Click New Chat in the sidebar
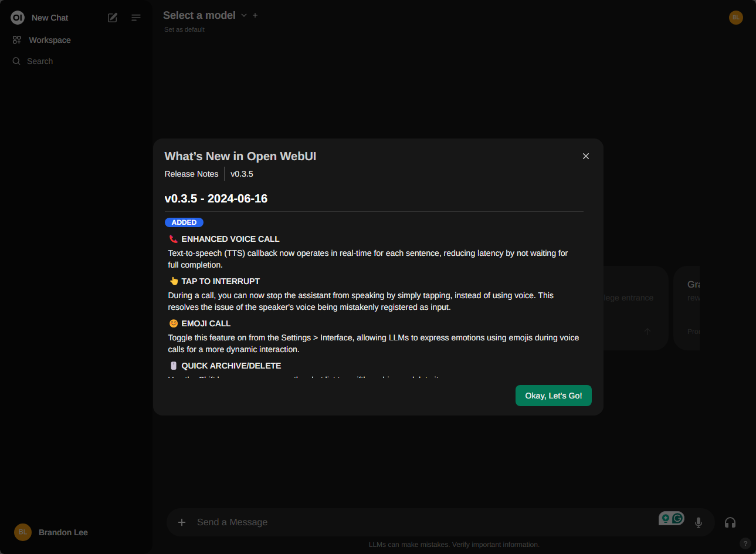The image size is (756, 554). 50,18
